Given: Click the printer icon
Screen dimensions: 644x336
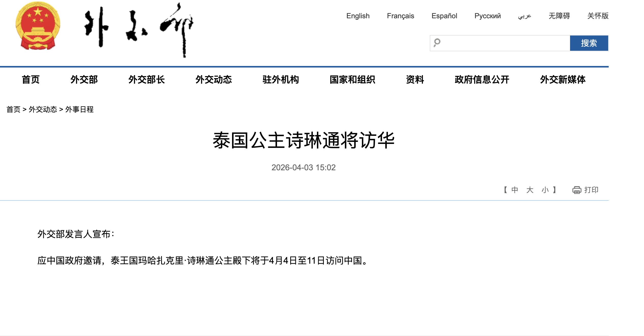Looking at the screenshot, I should [576, 190].
